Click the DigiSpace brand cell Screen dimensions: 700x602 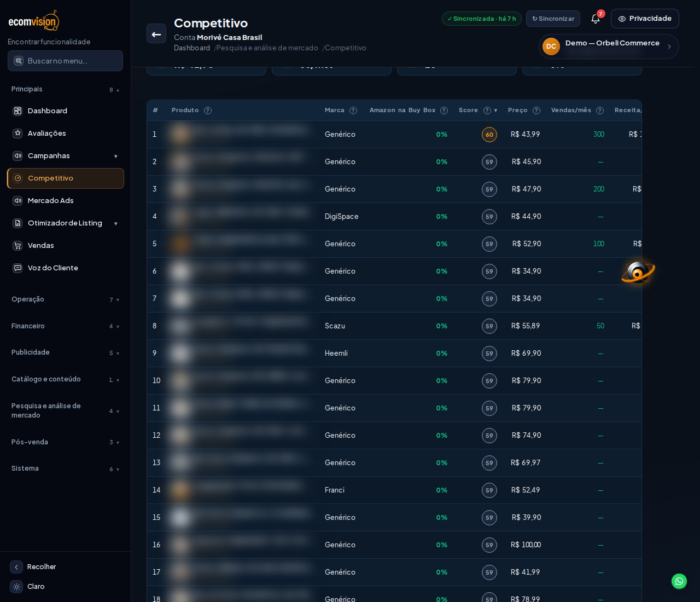point(342,217)
